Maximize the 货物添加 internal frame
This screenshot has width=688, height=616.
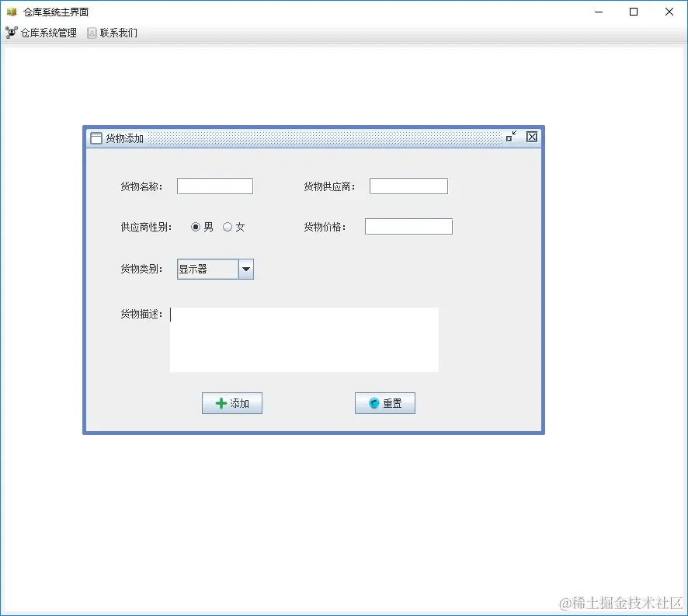(511, 137)
